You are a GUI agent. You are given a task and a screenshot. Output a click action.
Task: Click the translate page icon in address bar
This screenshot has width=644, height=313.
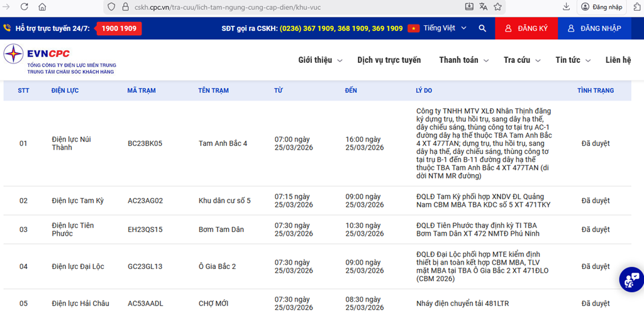(x=484, y=7)
